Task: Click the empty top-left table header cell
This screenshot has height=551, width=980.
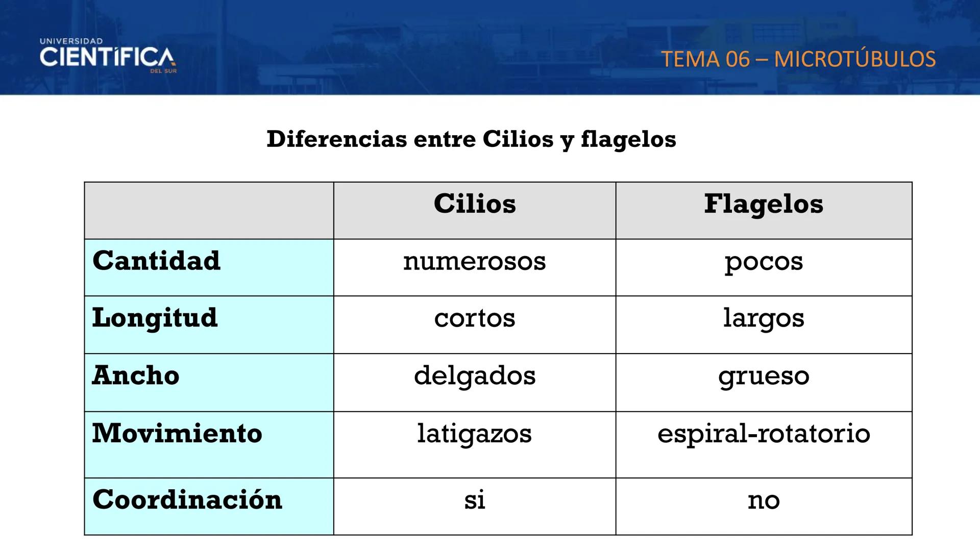Action: (x=209, y=210)
